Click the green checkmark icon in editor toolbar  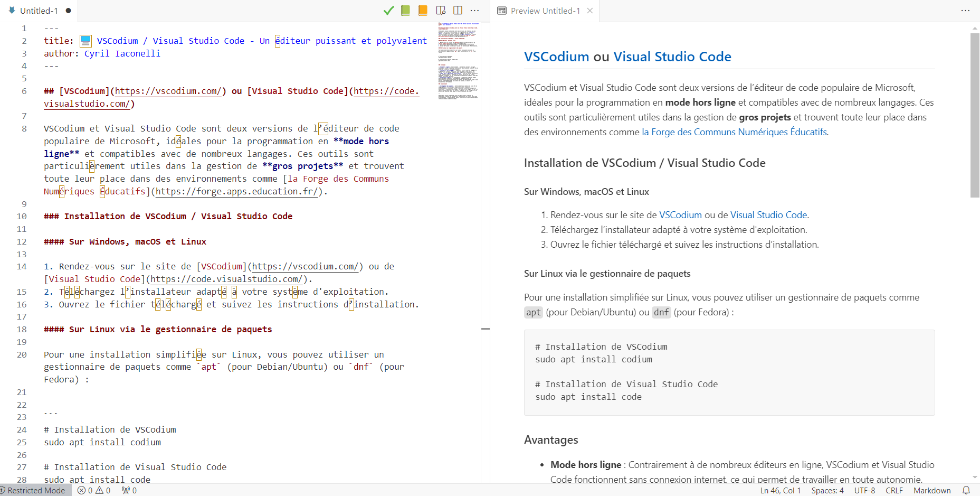pos(389,11)
